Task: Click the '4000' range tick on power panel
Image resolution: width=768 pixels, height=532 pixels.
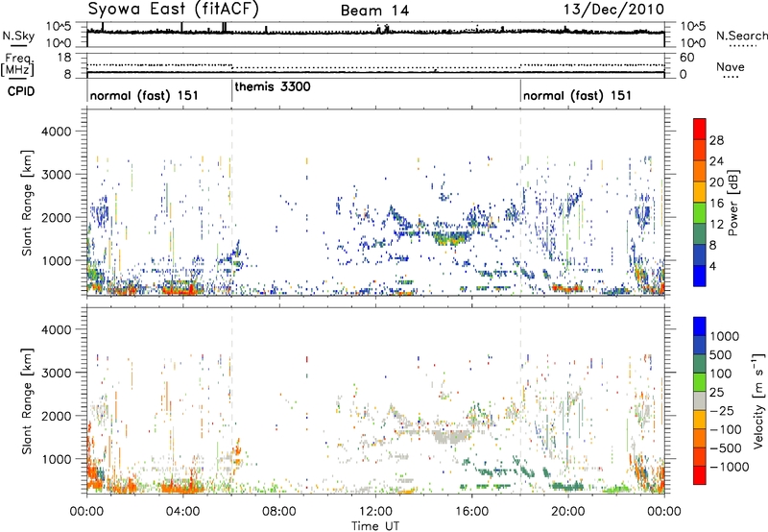Action: pos(57,132)
